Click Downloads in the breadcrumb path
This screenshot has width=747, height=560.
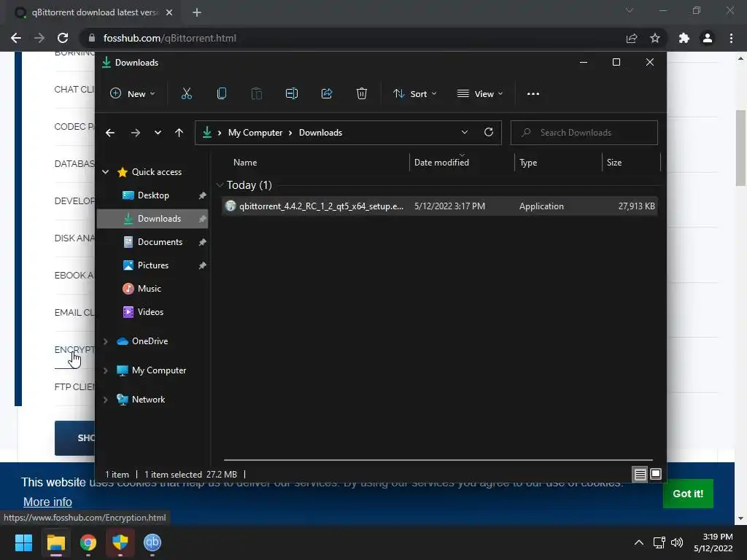(321, 133)
